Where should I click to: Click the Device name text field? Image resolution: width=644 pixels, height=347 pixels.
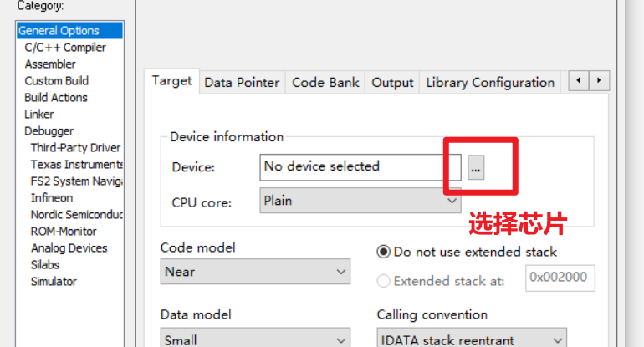pyautogui.click(x=360, y=167)
